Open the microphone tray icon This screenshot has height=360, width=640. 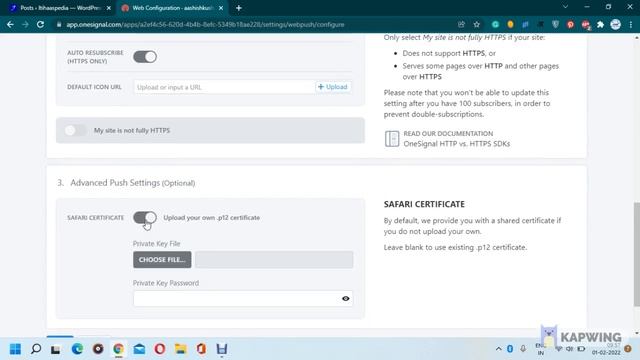523,349
